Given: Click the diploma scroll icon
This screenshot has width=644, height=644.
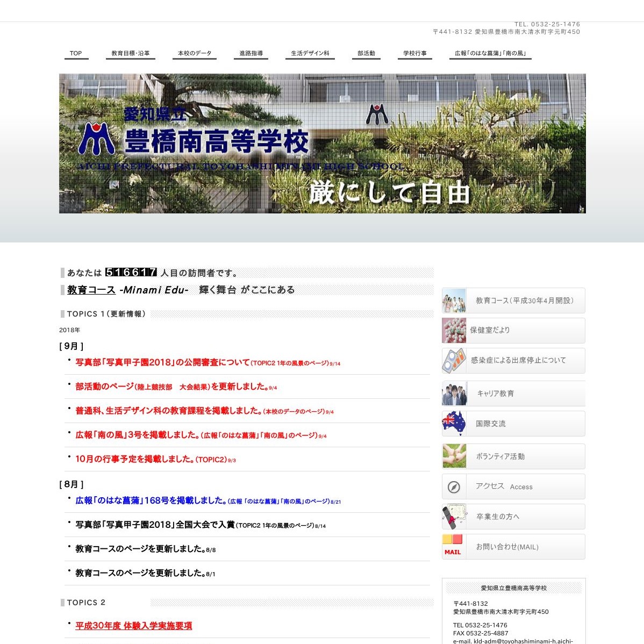Looking at the screenshot, I should click(x=454, y=517).
